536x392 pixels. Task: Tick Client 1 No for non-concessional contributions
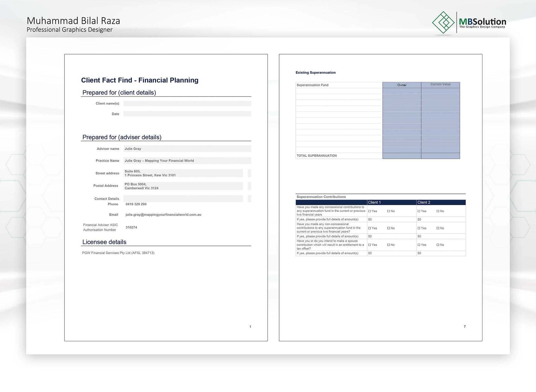click(389, 228)
